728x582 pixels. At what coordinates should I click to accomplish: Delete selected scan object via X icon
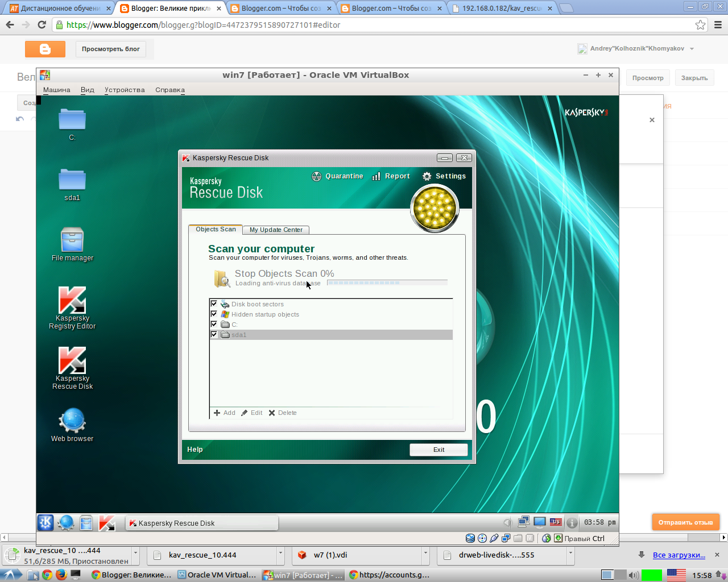(x=282, y=413)
